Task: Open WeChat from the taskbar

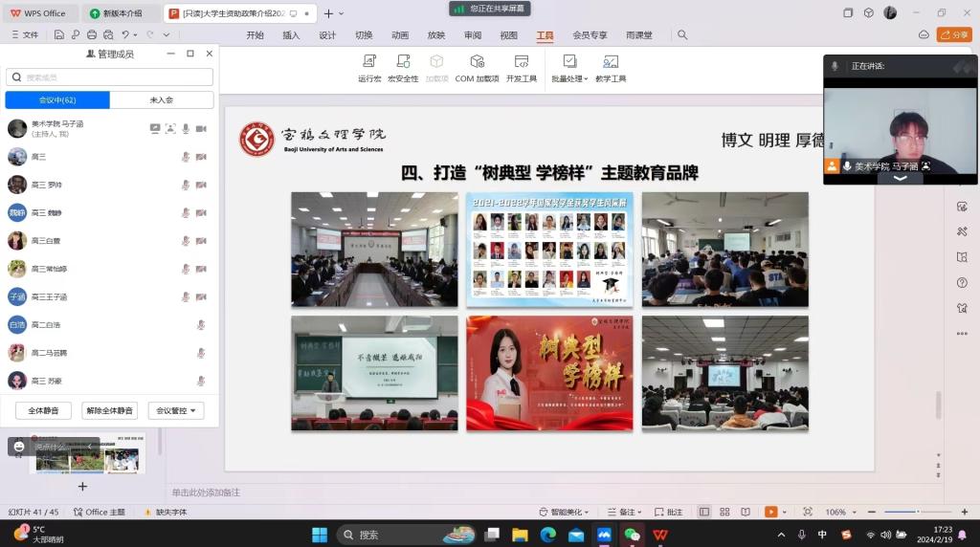Action: 632,535
